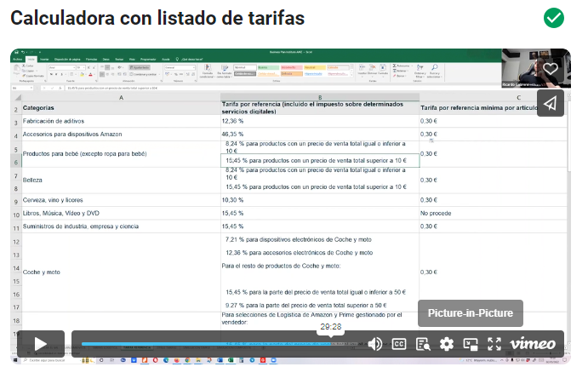This screenshot has width=588, height=384.
Task: Click the '46,35 %' tariff cell
Action: [x=320, y=135]
